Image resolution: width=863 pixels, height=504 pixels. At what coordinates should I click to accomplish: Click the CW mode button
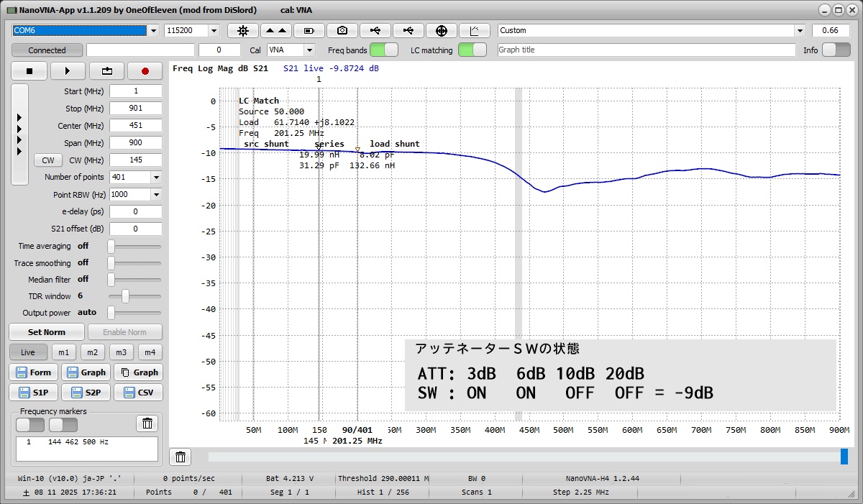pos(48,160)
